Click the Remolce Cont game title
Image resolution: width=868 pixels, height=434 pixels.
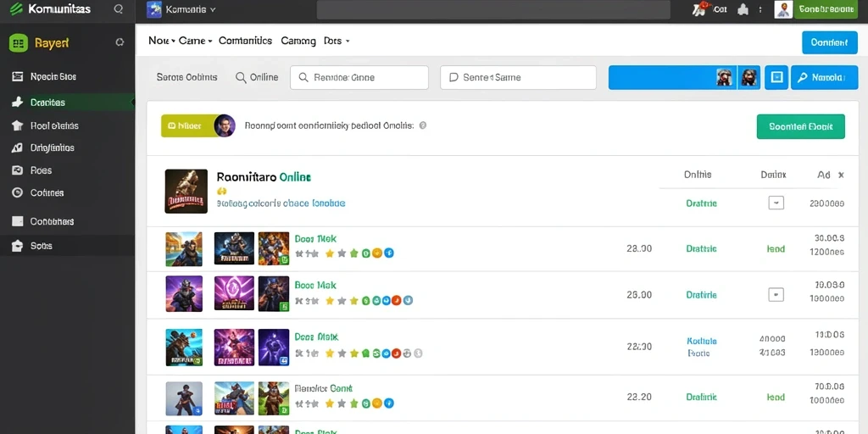pyautogui.click(x=323, y=388)
